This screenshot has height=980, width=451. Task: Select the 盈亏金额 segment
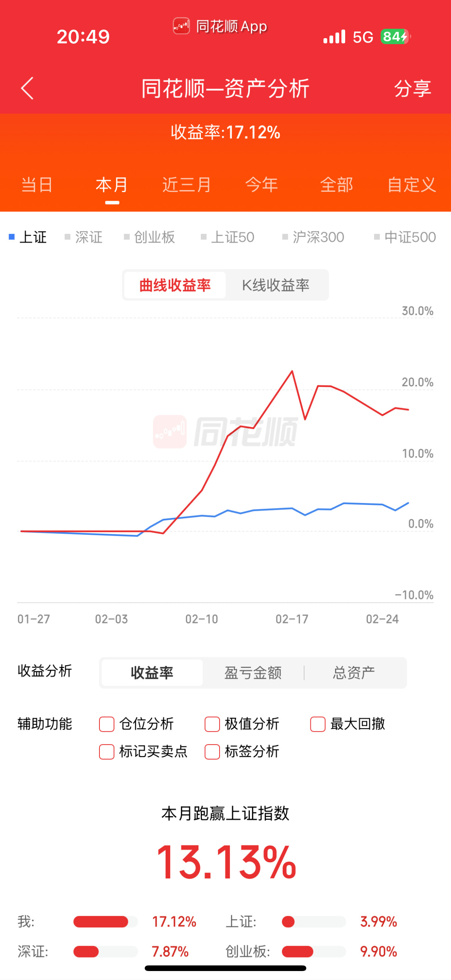tap(253, 673)
